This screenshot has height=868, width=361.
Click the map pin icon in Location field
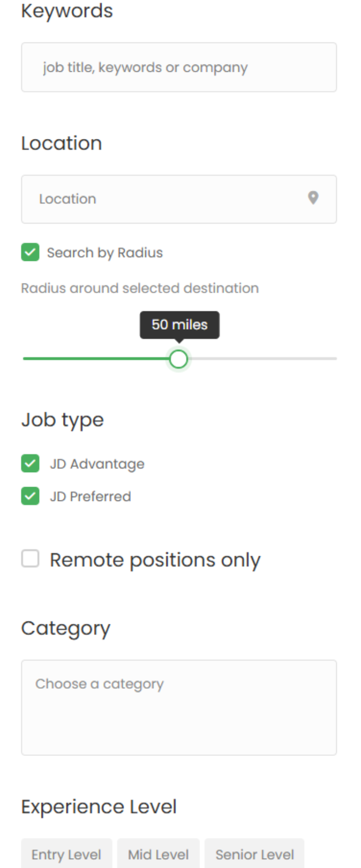tap(313, 198)
